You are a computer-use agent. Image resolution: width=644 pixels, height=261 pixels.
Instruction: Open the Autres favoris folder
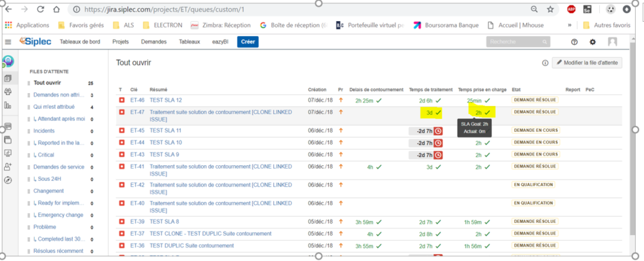[607, 25]
